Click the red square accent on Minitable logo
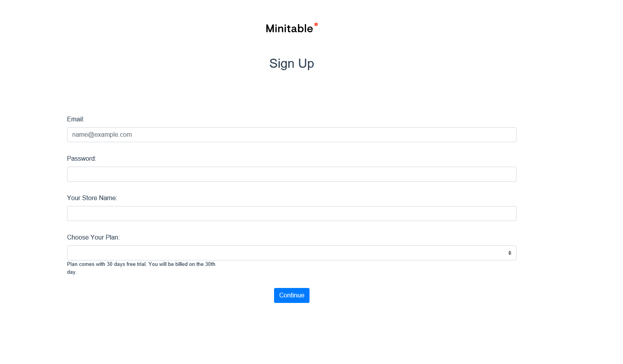This screenshot has width=623, height=364. click(316, 24)
